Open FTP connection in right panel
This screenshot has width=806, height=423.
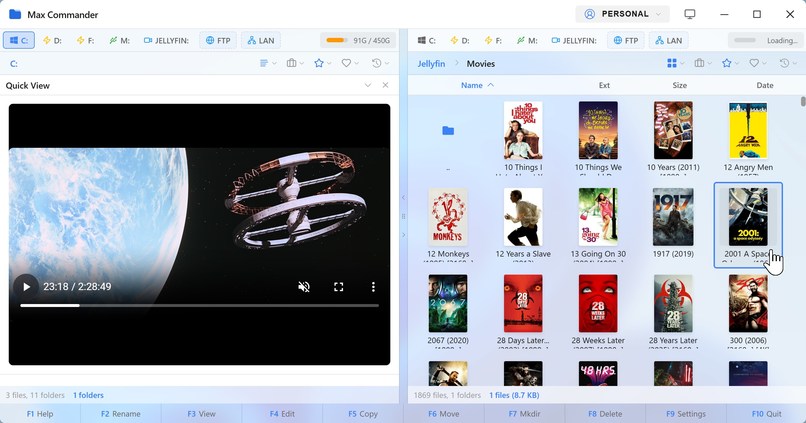[x=626, y=40]
